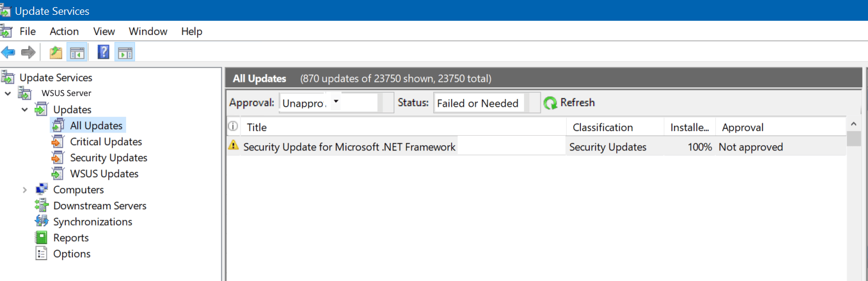Viewport: 868px width, 281px height.
Task: Toggle the Show/Hide Console Tree icon
Action: [x=77, y=53]
